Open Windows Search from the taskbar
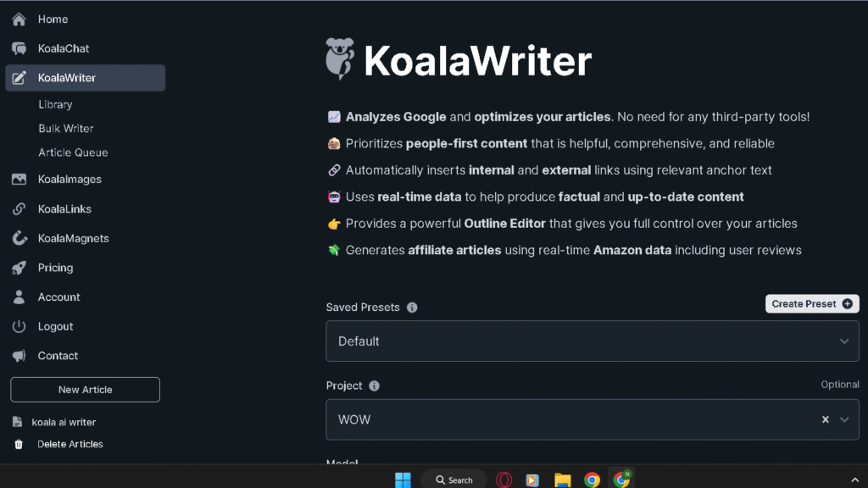Image resolution: width=868 pixels, height=488 pixels. (x=453, y=479)
